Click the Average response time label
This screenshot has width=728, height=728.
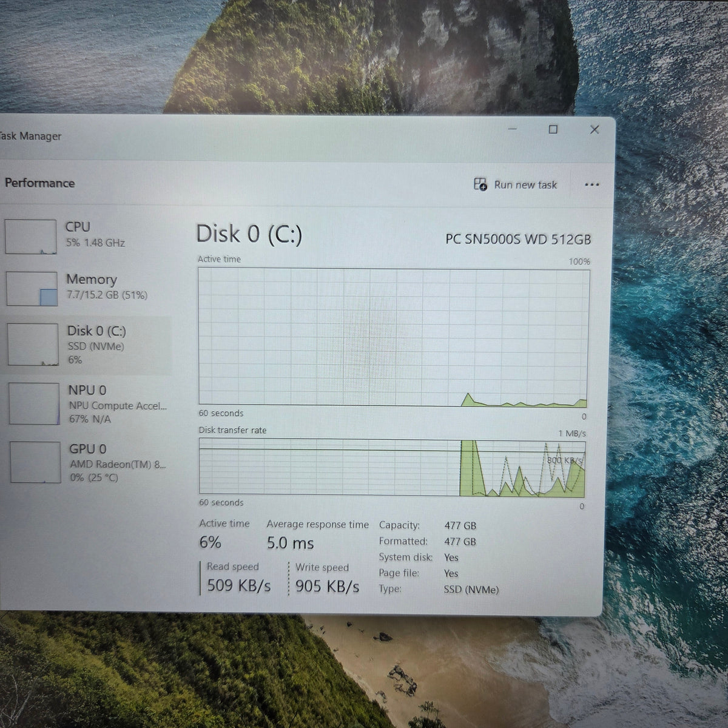coord(318,524)
